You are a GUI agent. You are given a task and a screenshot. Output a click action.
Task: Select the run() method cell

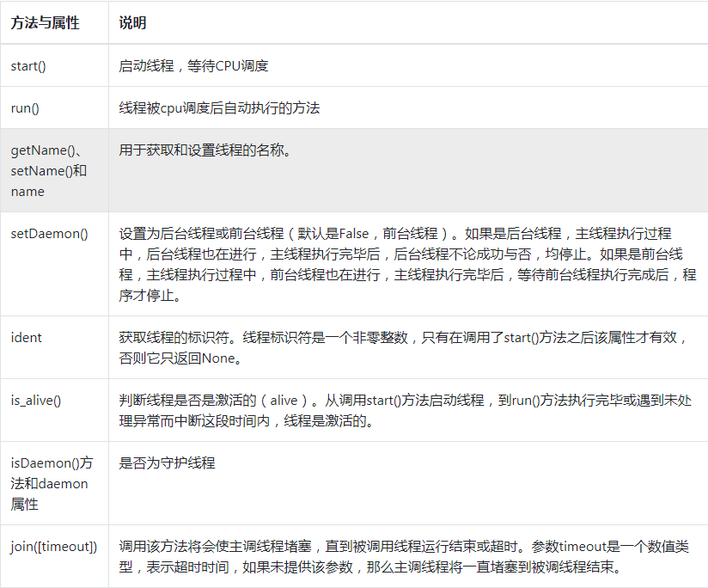pos(25,108)
